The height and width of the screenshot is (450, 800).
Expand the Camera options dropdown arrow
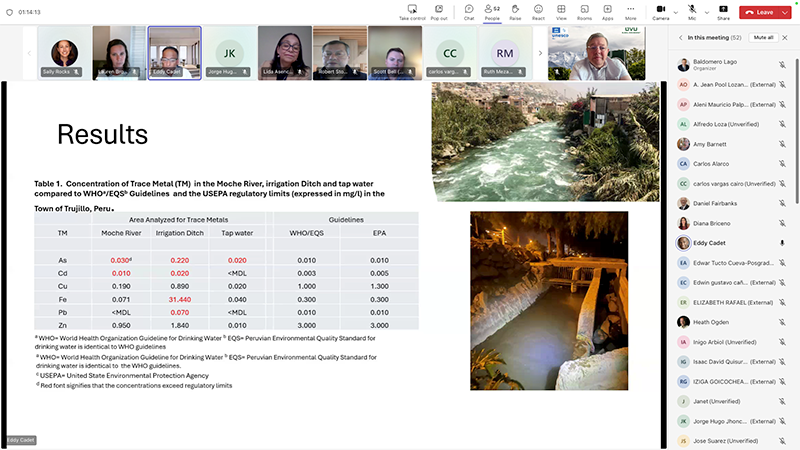click(x=674, y=11)
